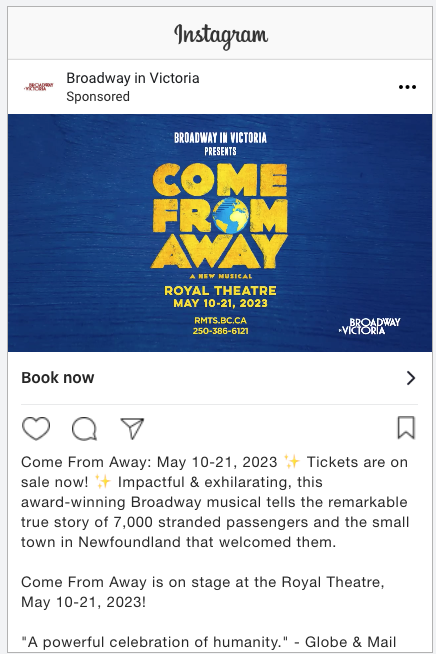Open the Come From Away ad image

220,233
